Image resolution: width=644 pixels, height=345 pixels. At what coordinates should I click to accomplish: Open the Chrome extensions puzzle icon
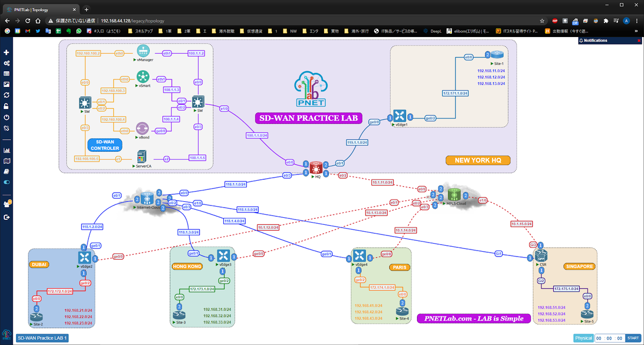click(606, 20)
